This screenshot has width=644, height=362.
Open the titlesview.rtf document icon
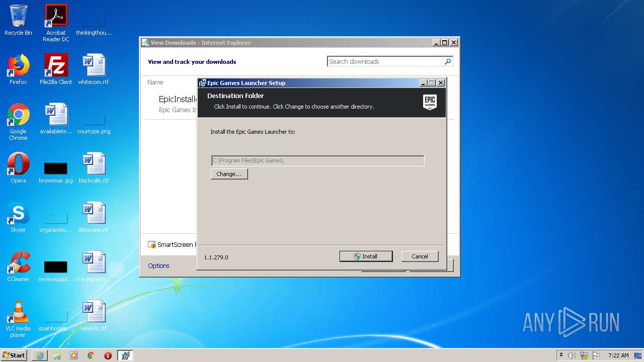point(94,217)
